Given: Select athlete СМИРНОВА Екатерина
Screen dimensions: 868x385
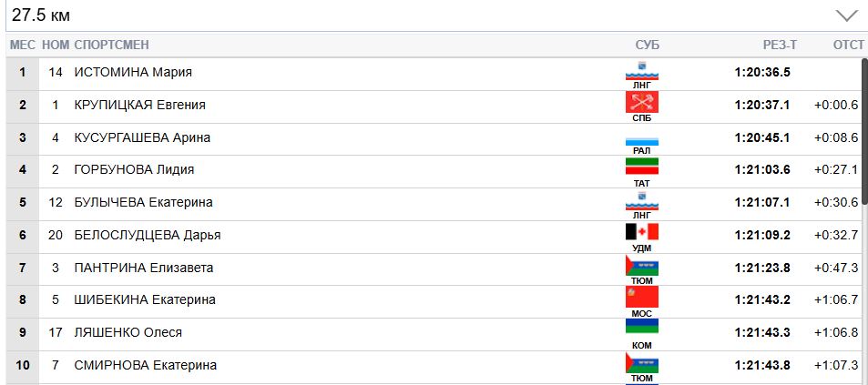Looking at the screenshot, I should (145, 365).
